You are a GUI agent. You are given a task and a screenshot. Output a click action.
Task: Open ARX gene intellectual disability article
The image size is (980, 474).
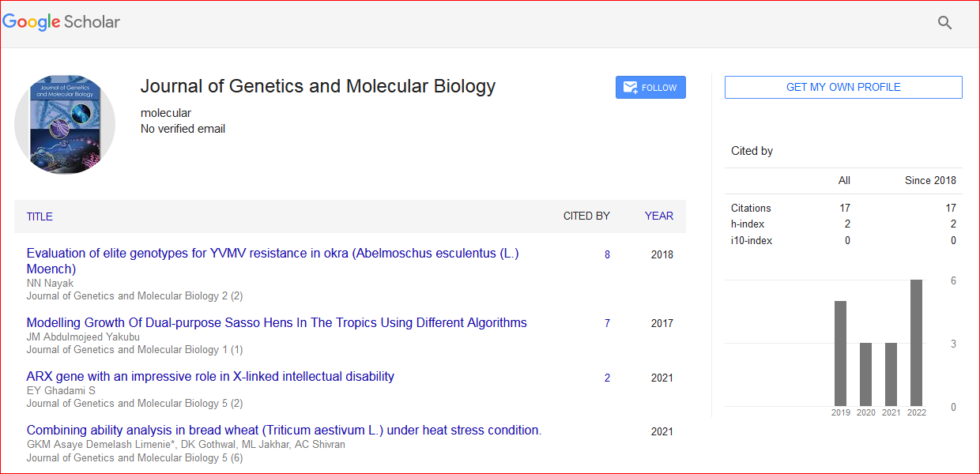coord(210,376)
